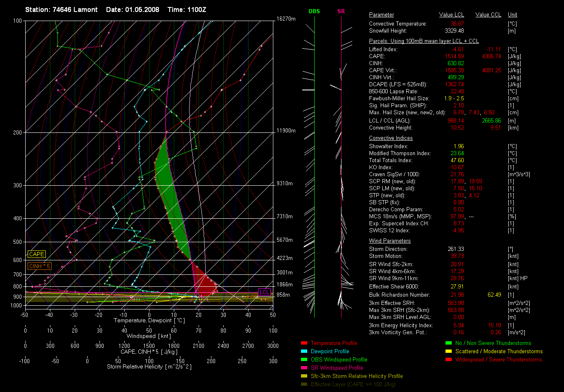Click the magenta LCL marker label
The height and width of the screenshot is (392, 564).
tap(264, 292)
